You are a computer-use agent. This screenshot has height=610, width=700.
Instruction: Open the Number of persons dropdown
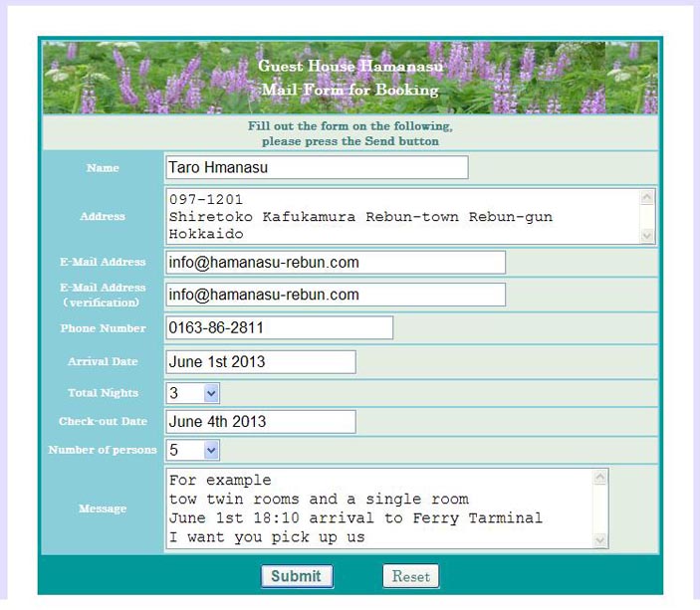192,450
